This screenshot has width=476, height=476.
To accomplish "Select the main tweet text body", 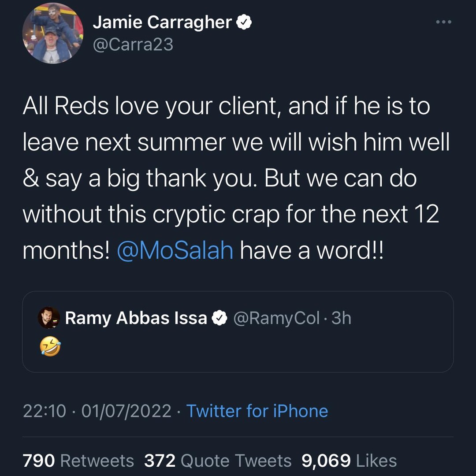I will click(236, 178).
